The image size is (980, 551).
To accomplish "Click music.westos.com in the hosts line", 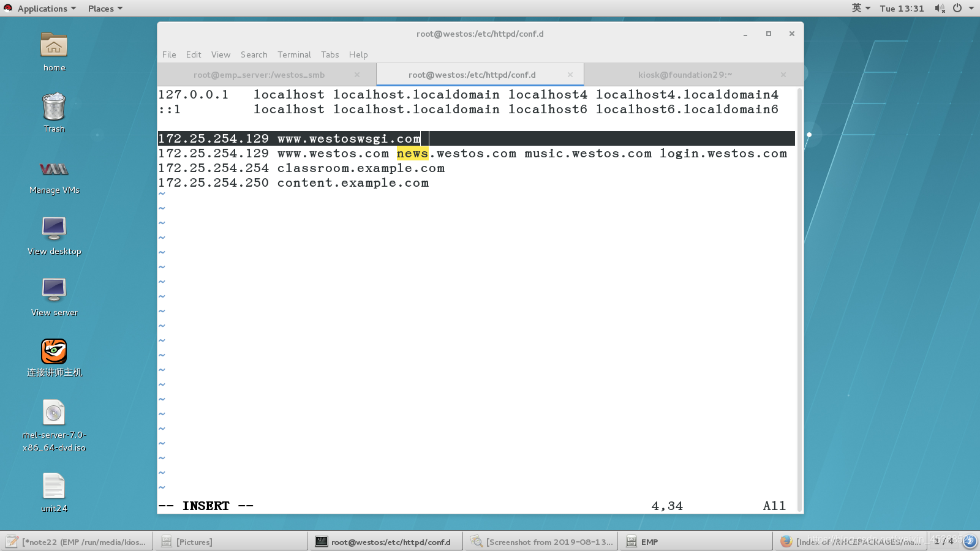I will tap(588, 154).
